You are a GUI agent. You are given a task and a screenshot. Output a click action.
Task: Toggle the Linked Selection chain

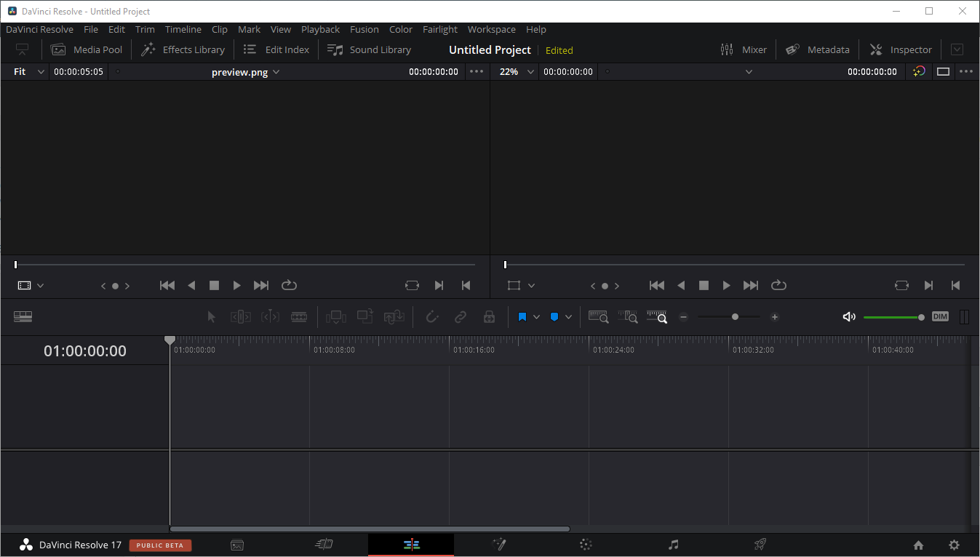click(x=461, y=317)
